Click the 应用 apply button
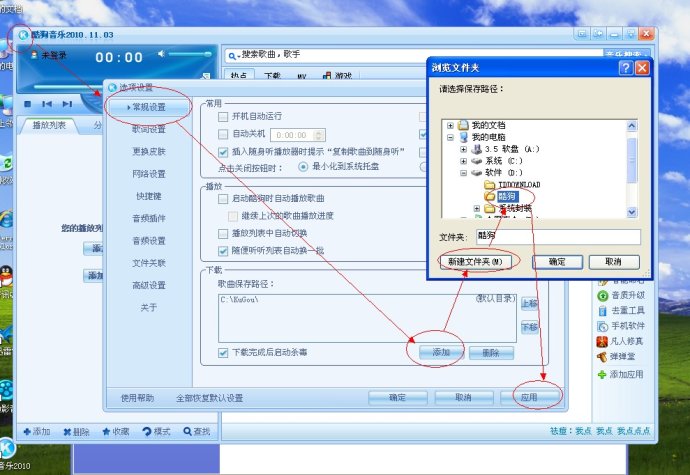The image size is (690, 475). pos(529,398)
